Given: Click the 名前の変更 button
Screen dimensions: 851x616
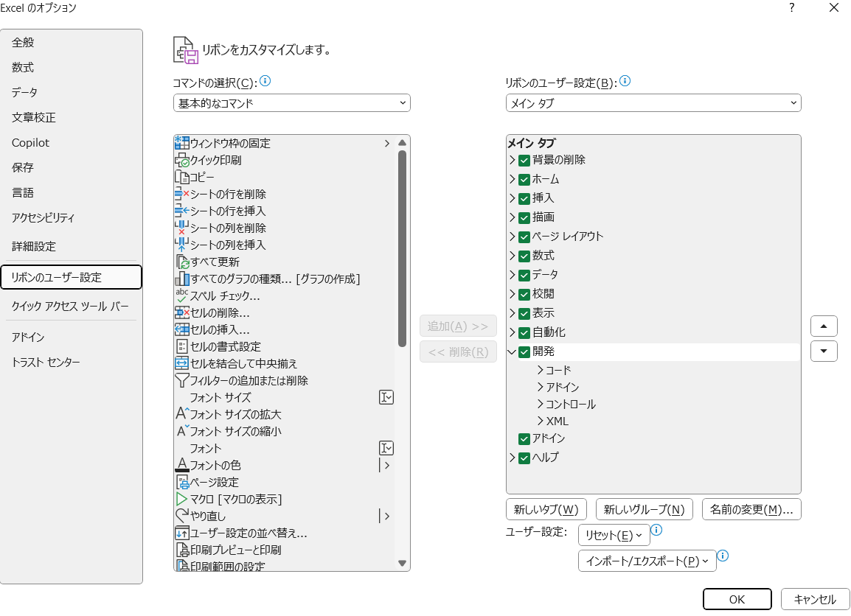Looking at the screenshot, I should coord(751,509).
